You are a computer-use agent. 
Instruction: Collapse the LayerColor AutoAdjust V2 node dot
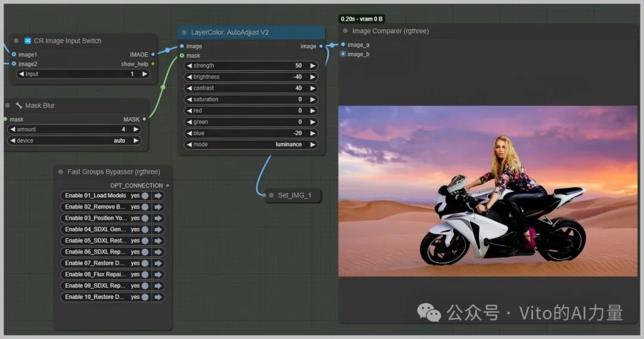coord(184,32)
